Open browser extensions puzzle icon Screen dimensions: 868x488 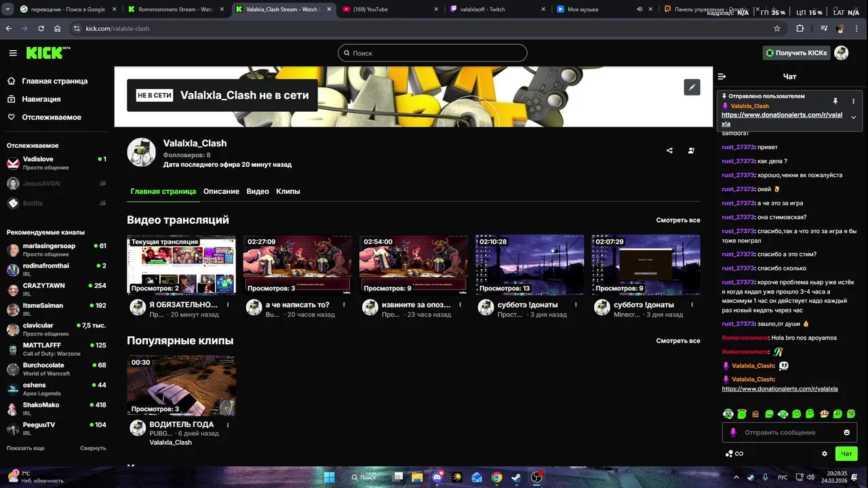(800, 28)
